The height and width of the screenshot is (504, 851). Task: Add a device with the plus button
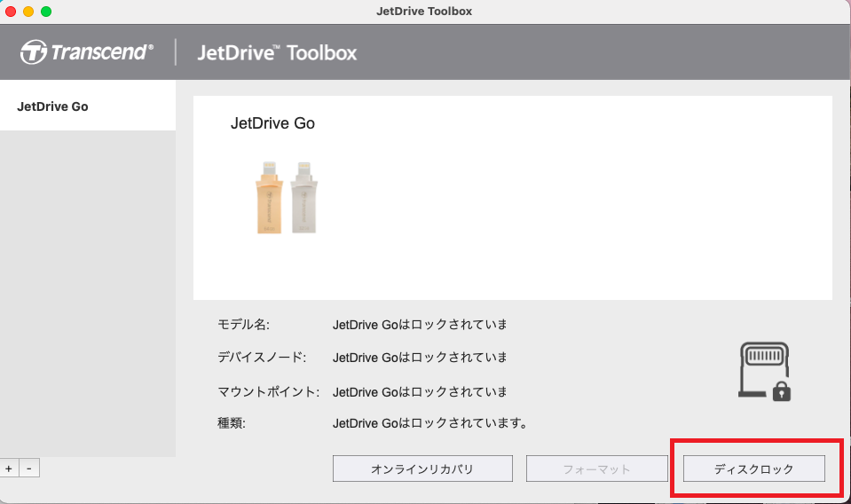click(9, 469)
